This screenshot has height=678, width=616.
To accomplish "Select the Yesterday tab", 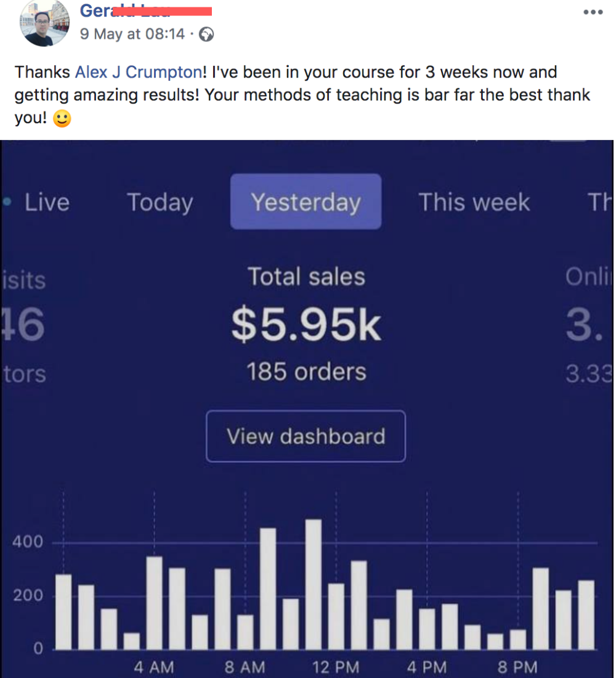I will pos(306,202).
